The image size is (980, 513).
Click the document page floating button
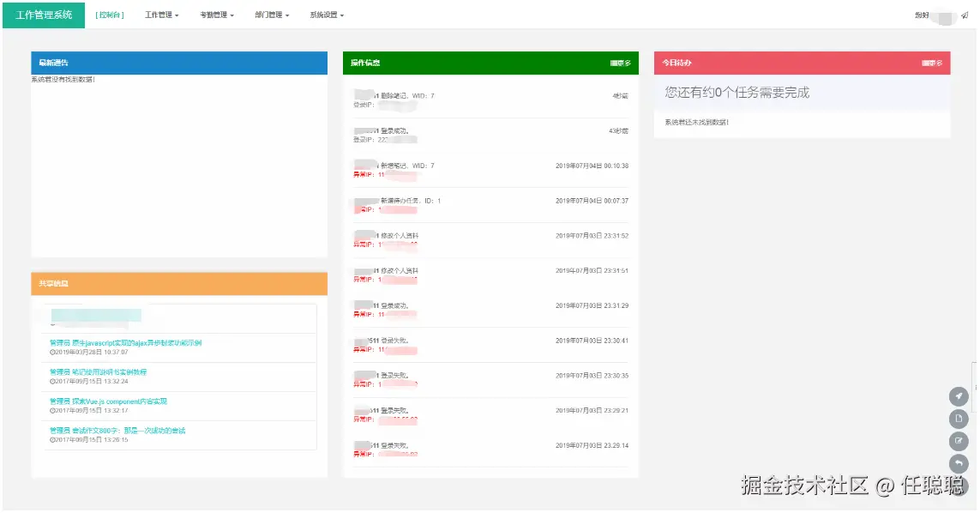tap(958, 419)
